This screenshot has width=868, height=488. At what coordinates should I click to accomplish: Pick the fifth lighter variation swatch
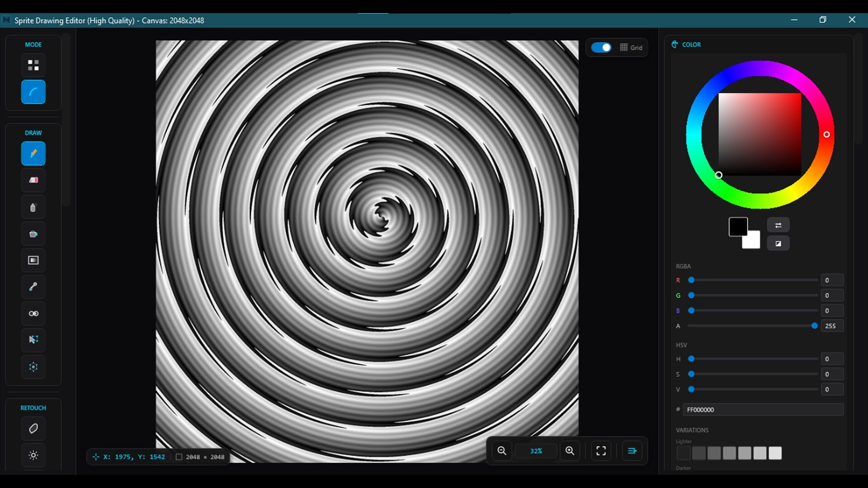click(x=745, y=453)
